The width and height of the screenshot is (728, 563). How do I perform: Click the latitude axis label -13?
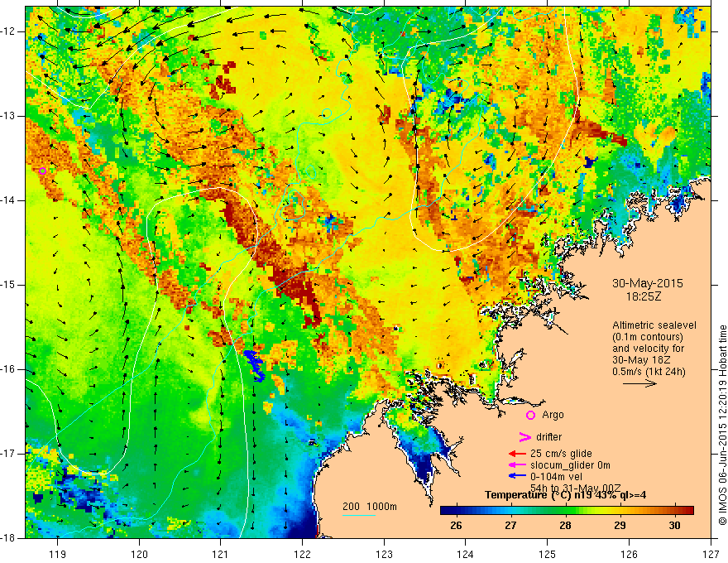pyautogui.click(x=9, y=116)
